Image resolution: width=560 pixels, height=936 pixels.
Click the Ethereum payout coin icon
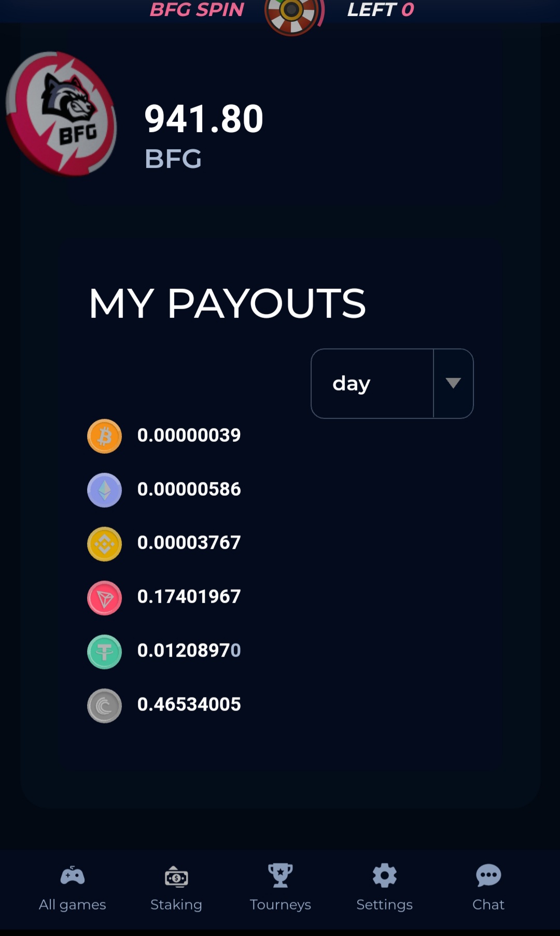tap(104, 490)
